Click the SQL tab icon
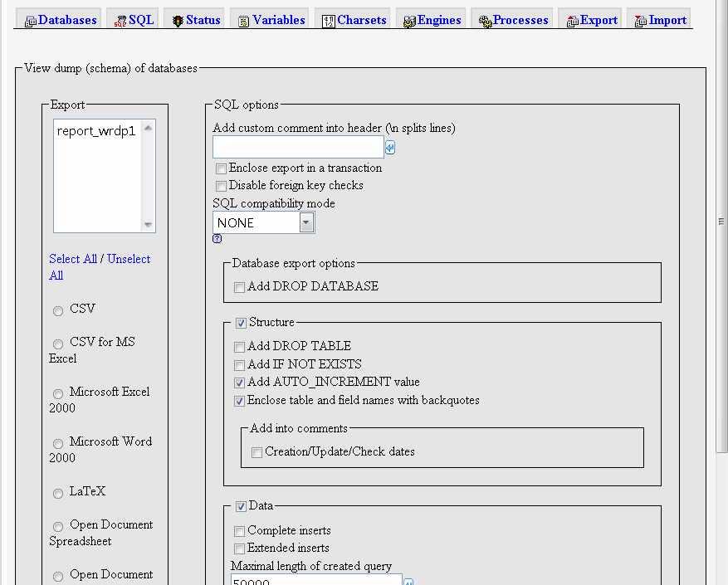728x585 pixels. 120,22
